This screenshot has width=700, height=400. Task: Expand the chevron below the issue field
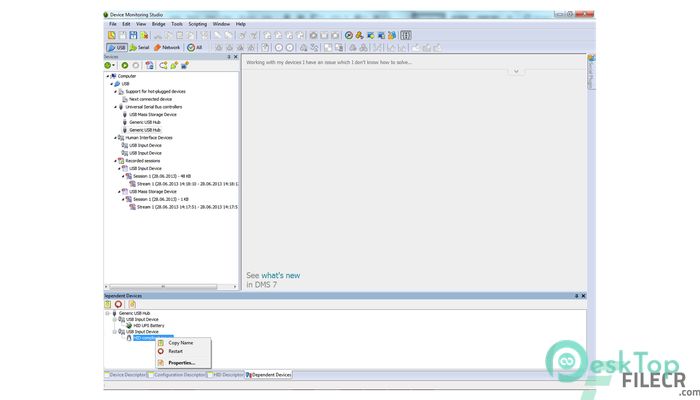pos(516,71)
